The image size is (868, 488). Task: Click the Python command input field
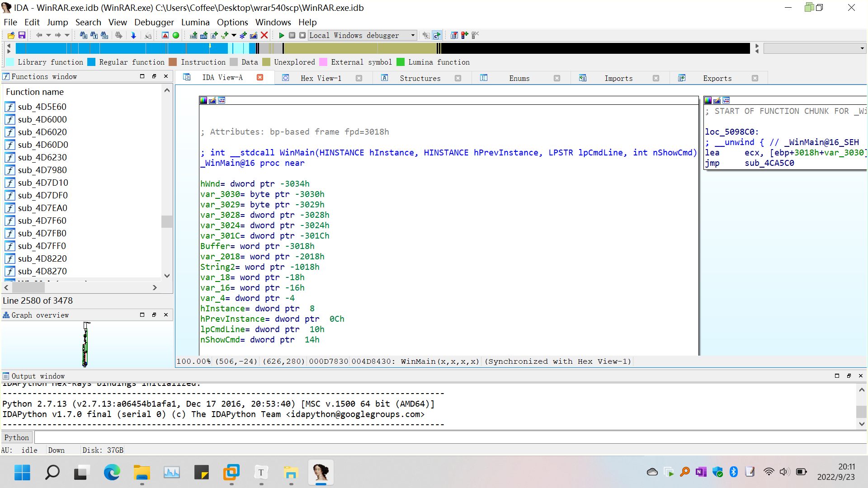click(450, 437)
